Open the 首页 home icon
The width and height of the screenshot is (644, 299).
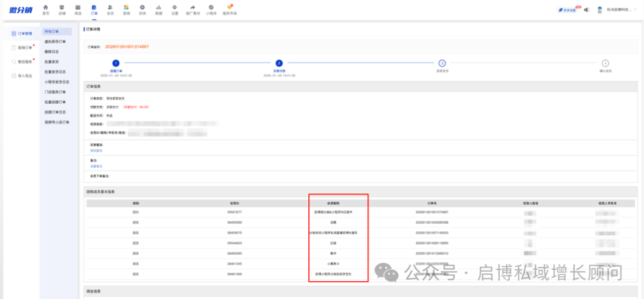click(x=46, y=8)
